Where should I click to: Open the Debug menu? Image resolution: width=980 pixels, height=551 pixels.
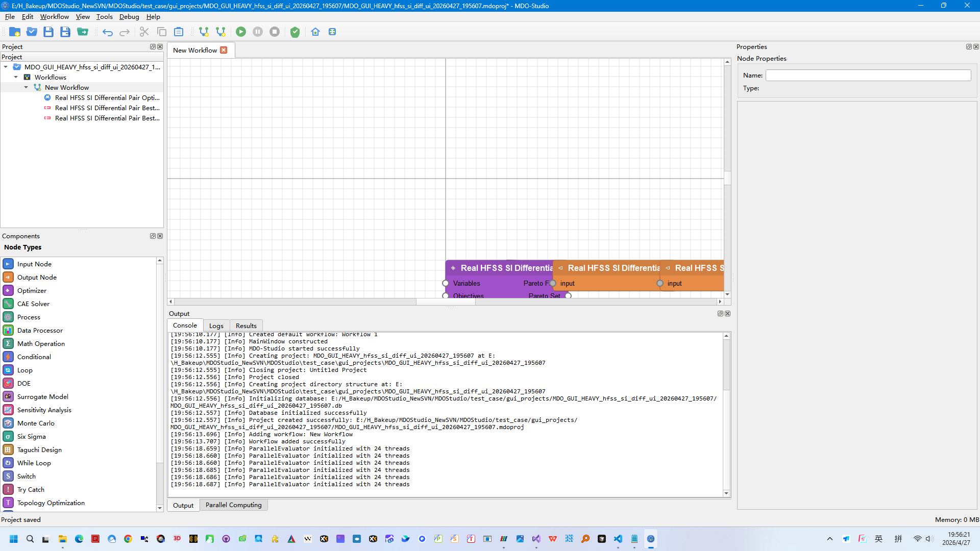pos(129,17)
